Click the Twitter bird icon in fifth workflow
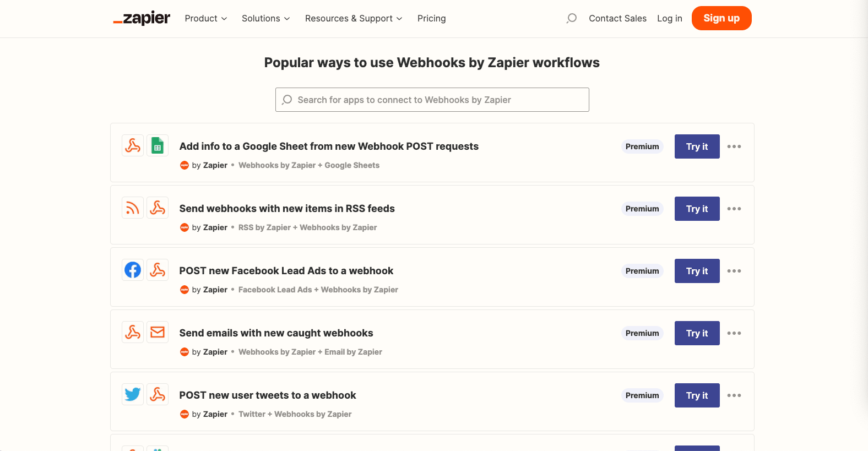The width and height of the screenshot is (868, 451). point(133,395)
